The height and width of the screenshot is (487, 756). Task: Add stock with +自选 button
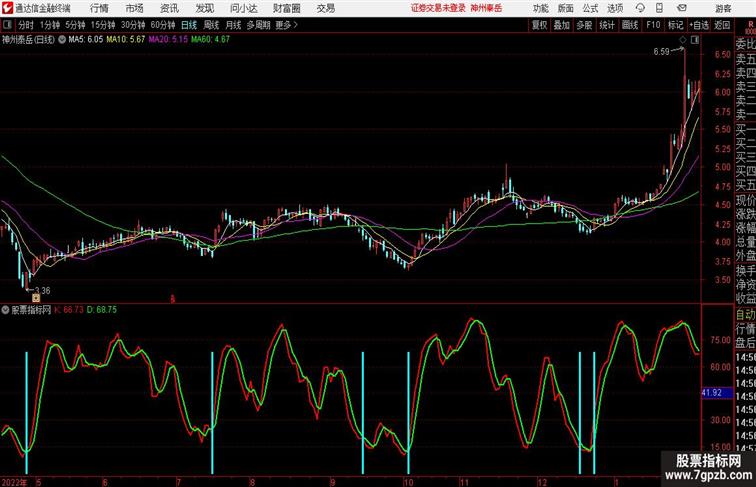(x=699, y=25)
